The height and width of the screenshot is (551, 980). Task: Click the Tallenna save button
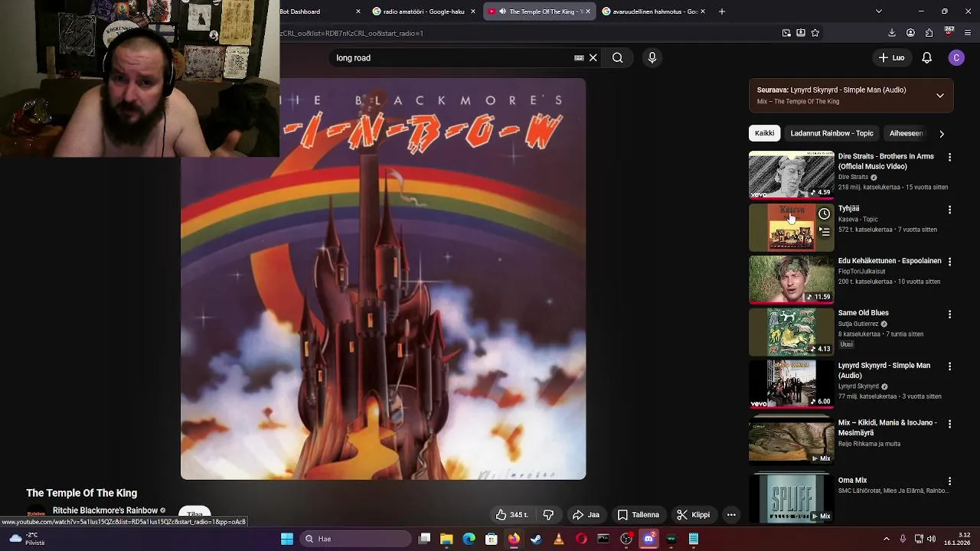tap(638, 515)
